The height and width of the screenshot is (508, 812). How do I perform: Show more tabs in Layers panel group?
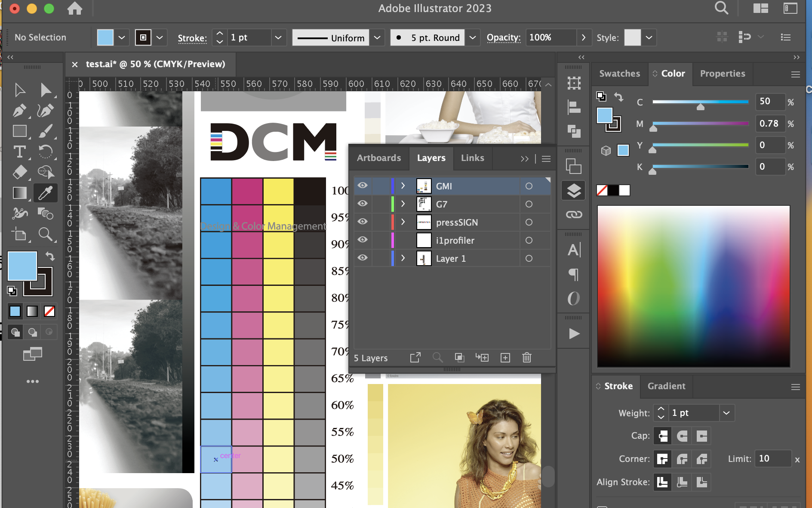click(525, 158)
